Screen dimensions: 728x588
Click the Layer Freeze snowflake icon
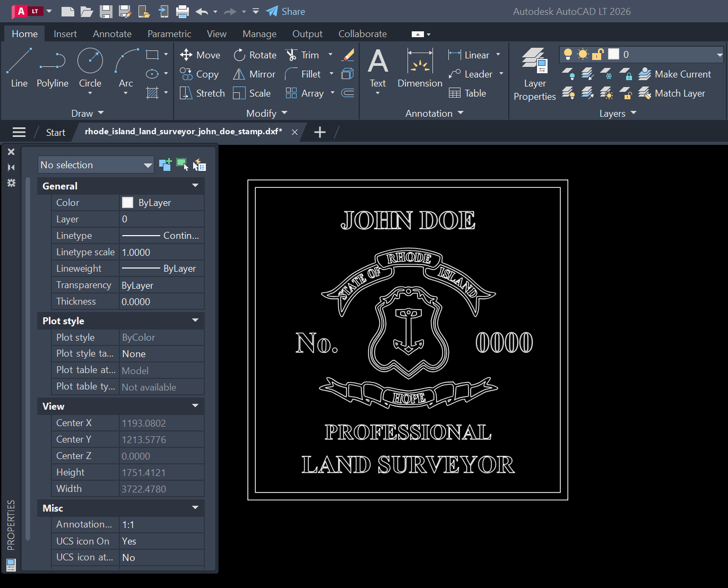606,74
